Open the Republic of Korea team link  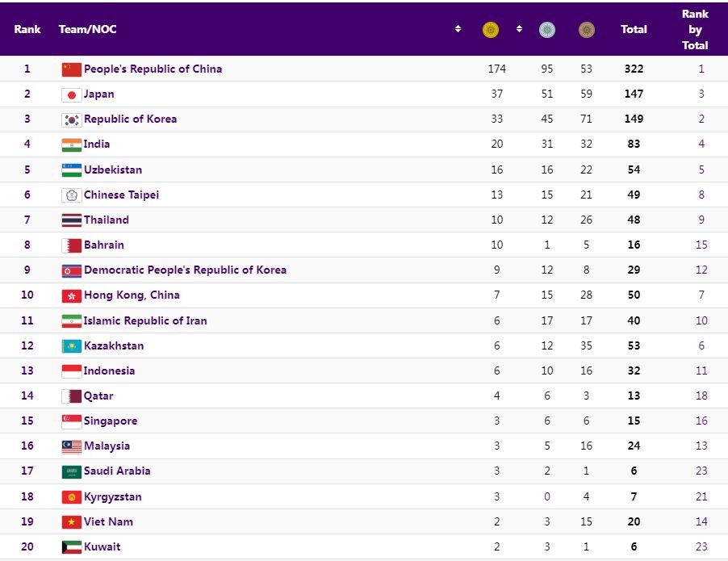[x=130, y=119]
